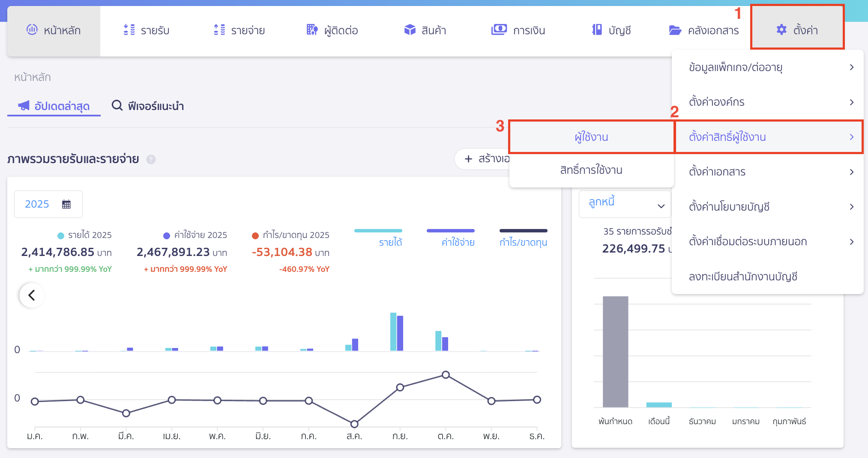This screenshot has width=868, height=458.
Task: Toggle the กำไร/ขาดทุน chart legend
Action: pyautogui.click(x=523, y=242)
